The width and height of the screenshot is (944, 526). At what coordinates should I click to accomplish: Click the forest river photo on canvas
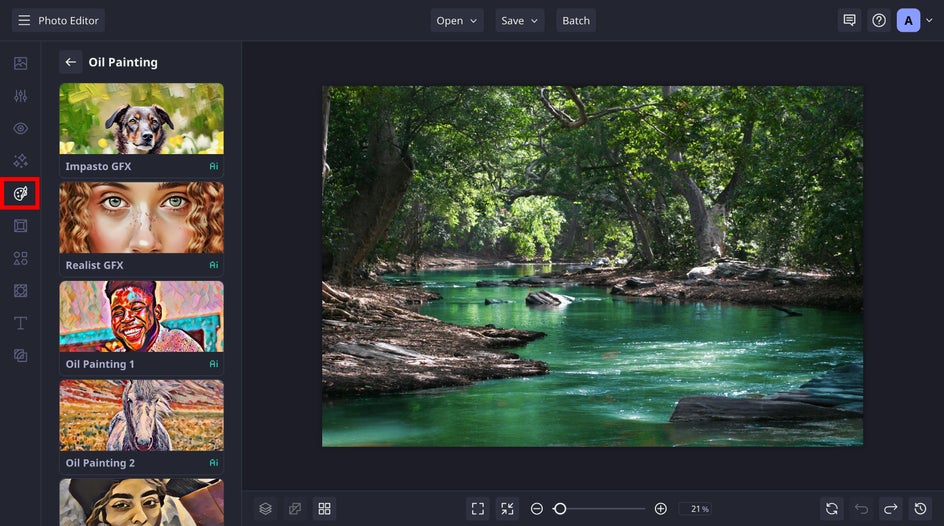click(x=592, y=265)
